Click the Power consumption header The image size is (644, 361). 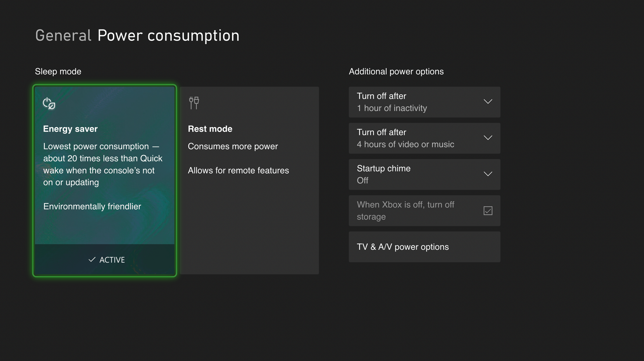pyautogui.click(x=168, y=35)
